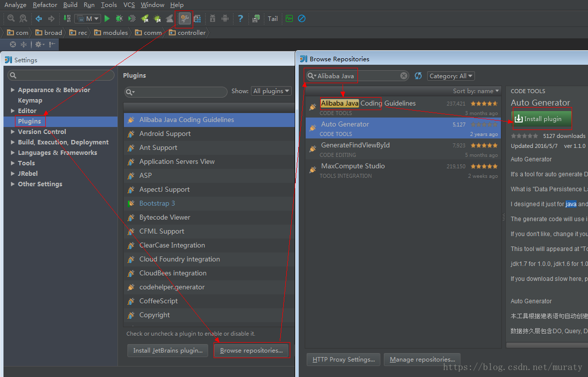Select the MaxCompute Studio repository result
This screenshot has height=377, width=588.
pyautogui.click(x=403, y=170)
